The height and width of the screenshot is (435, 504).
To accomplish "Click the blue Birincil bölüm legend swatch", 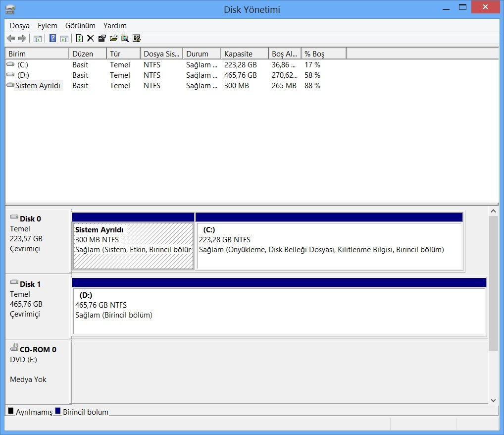I will click(x=57, y=411).
